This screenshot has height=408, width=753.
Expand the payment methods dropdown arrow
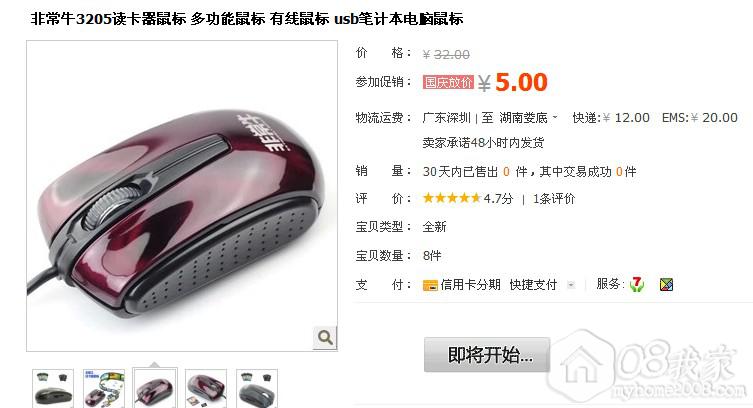pos(571,285)
